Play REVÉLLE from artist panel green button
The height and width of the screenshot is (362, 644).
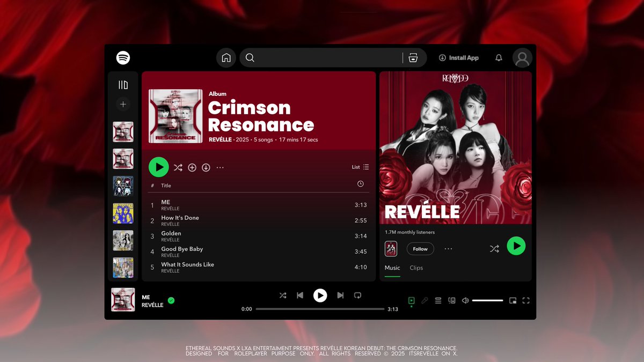tap(516, 246)
